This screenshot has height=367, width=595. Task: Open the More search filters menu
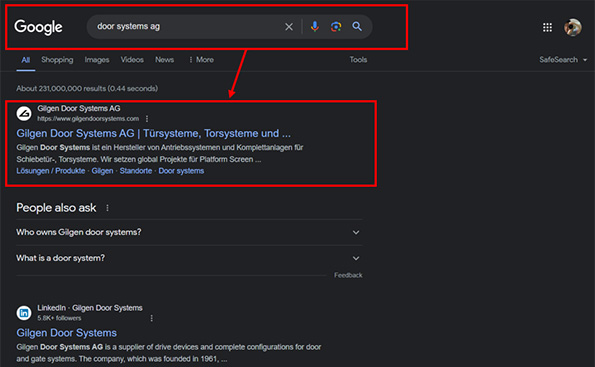[201, 60]
